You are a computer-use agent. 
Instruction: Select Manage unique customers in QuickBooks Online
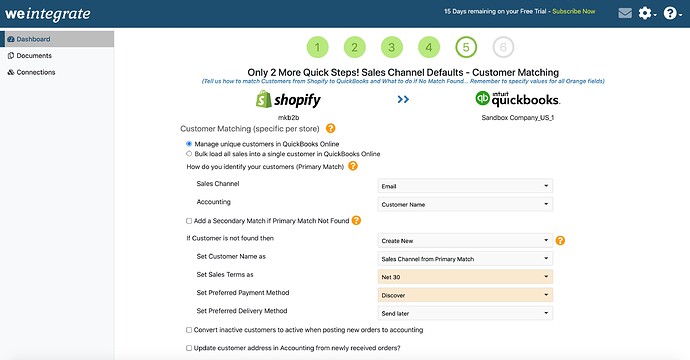[x=189, y=144]
